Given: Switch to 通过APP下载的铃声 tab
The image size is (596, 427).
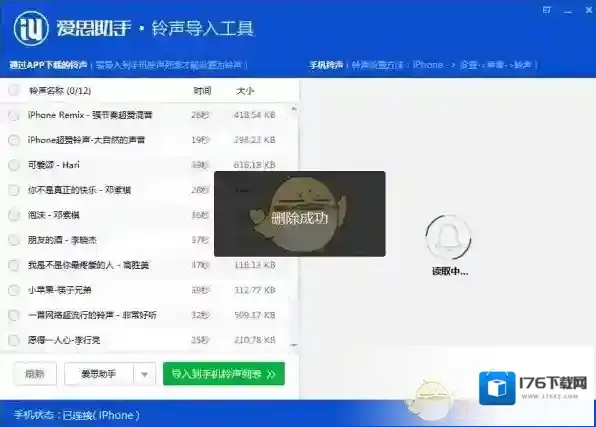Looking at the screenshot, I should pos(48,65).
